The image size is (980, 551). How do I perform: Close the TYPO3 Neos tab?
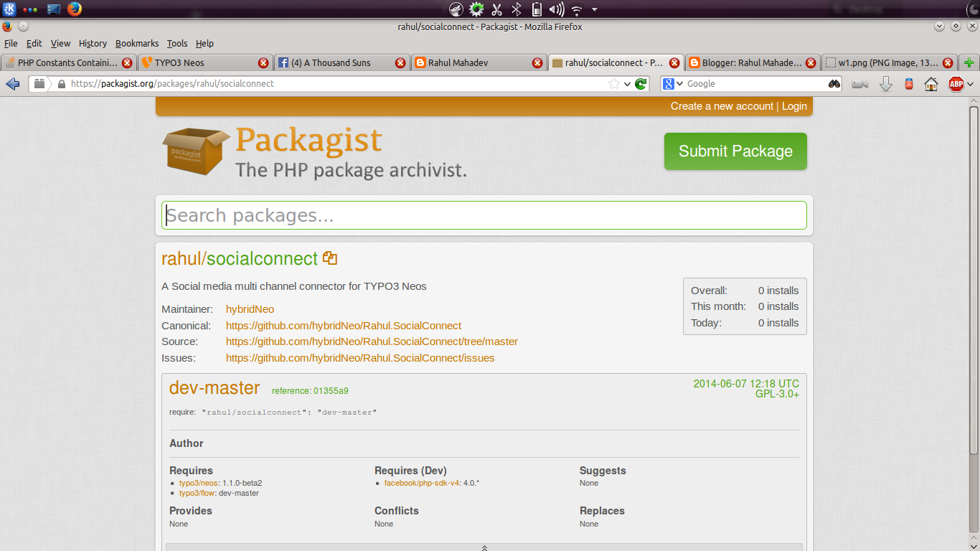click(263, 62)
